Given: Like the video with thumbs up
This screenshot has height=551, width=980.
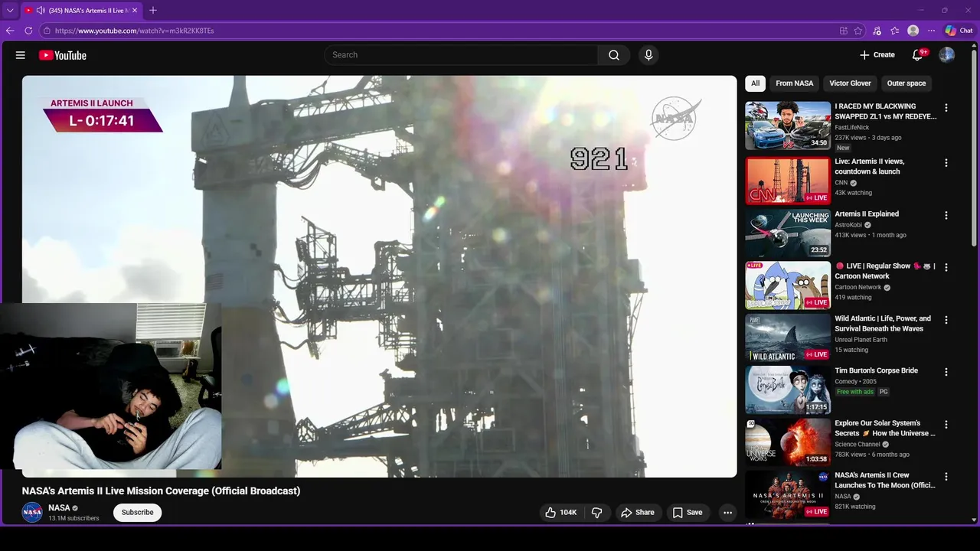Looking at the screenshot, I should (560, 513).
